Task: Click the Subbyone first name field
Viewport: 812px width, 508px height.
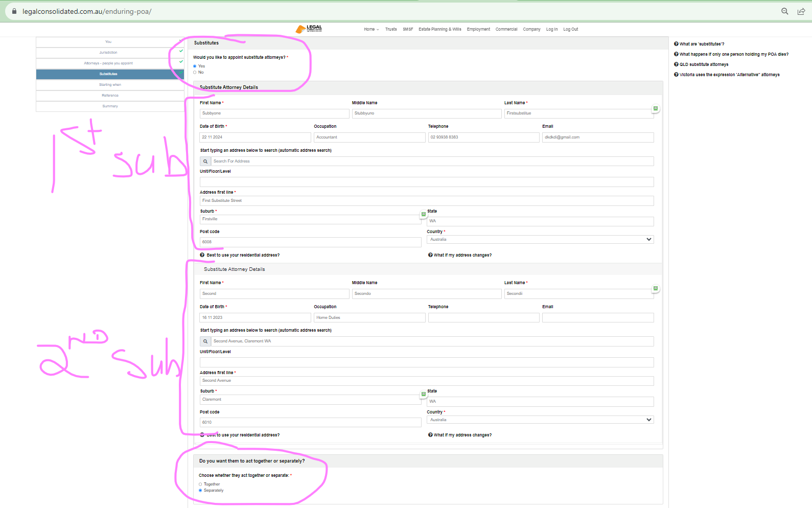Action: tap(274, 113)
